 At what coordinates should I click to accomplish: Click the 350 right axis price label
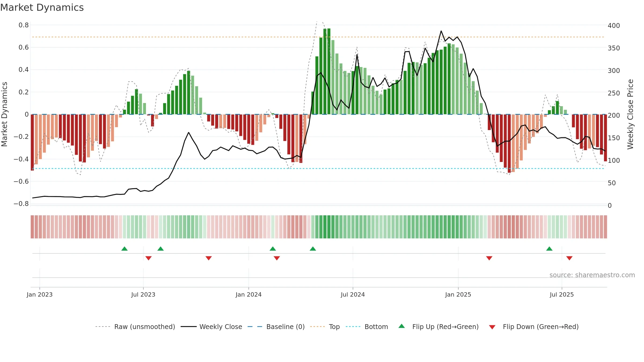[614, 48]
